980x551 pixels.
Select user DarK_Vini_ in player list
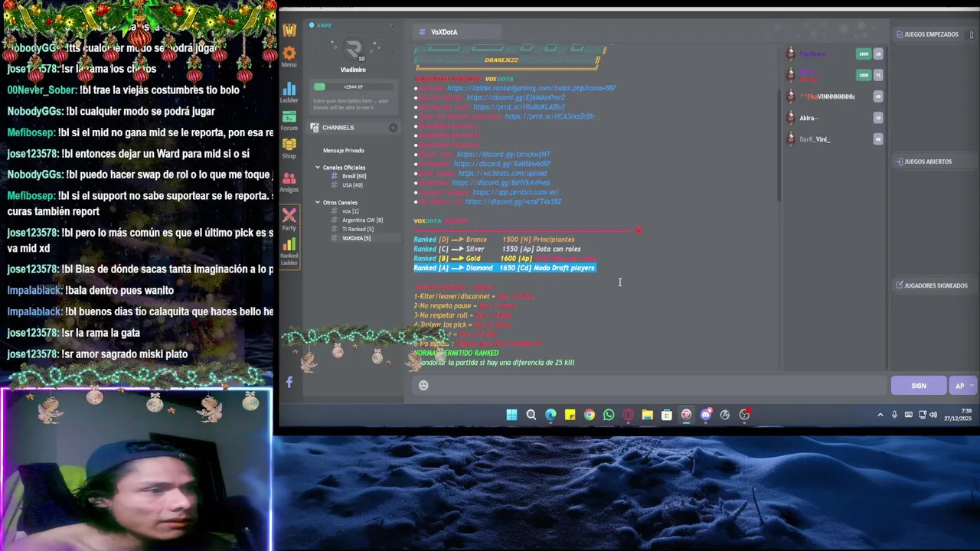tap(814, 139)
